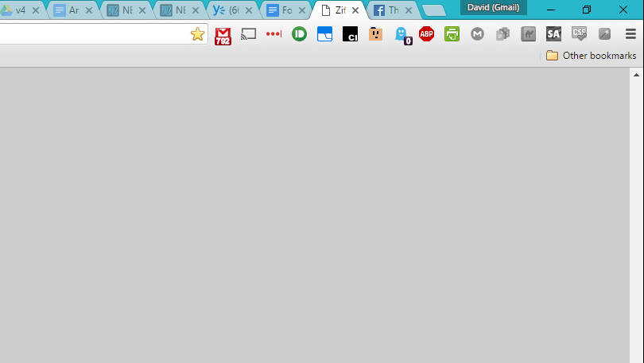Open the Gmail checker extension showing 792

223,35
